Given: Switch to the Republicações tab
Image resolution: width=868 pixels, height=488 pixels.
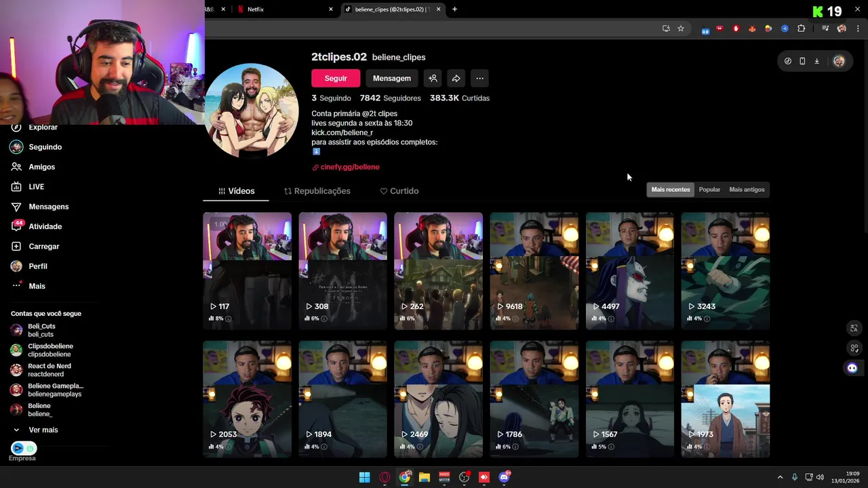Looking at the screenshot, I should pos(317,191).
